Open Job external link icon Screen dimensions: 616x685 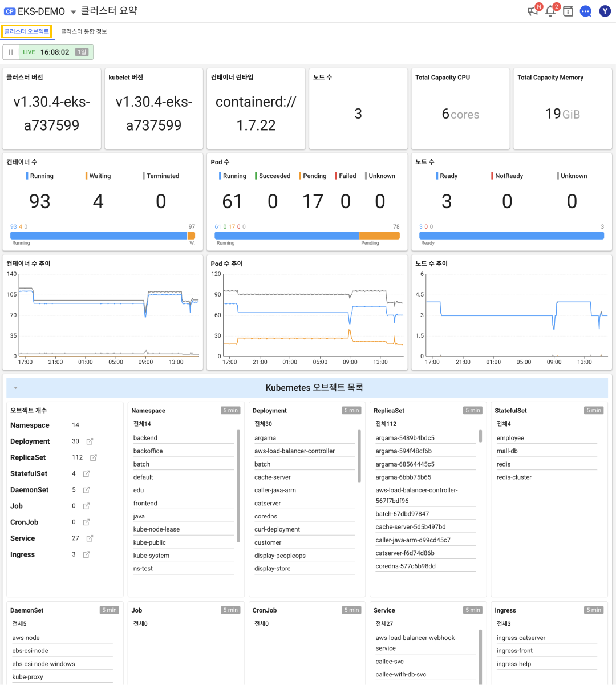(x=86, y=506)
